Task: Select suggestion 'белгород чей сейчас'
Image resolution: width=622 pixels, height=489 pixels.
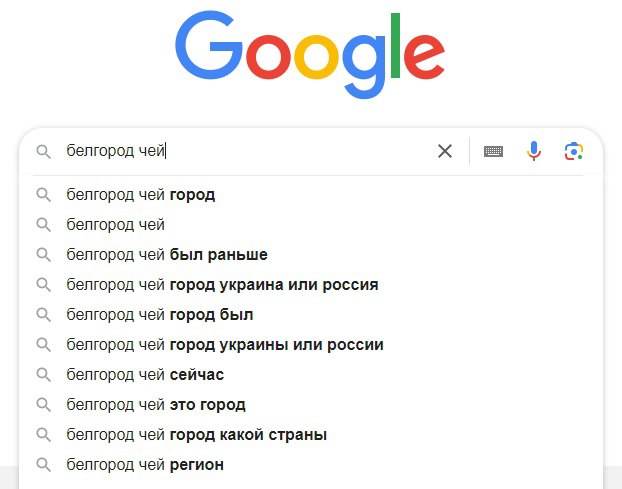Action: tap(145, 375)
